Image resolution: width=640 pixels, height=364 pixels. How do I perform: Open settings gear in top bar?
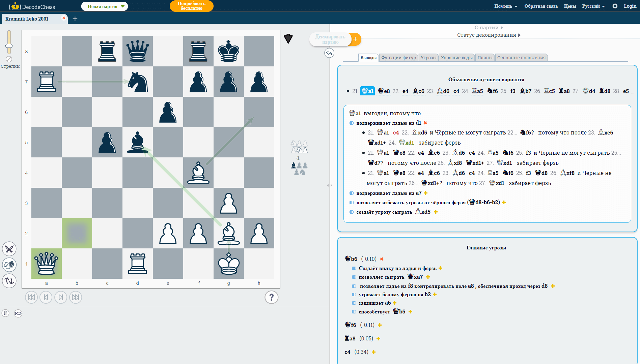615,6
